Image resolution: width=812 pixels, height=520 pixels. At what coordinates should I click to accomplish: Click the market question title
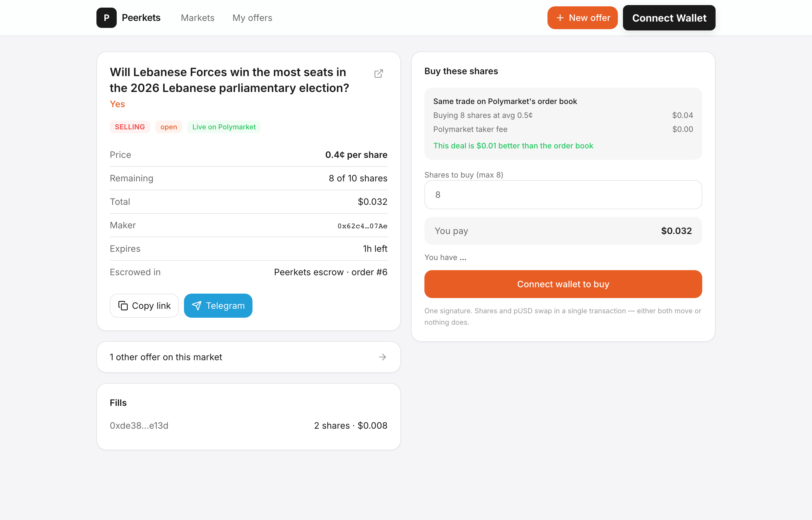point(229,80)
